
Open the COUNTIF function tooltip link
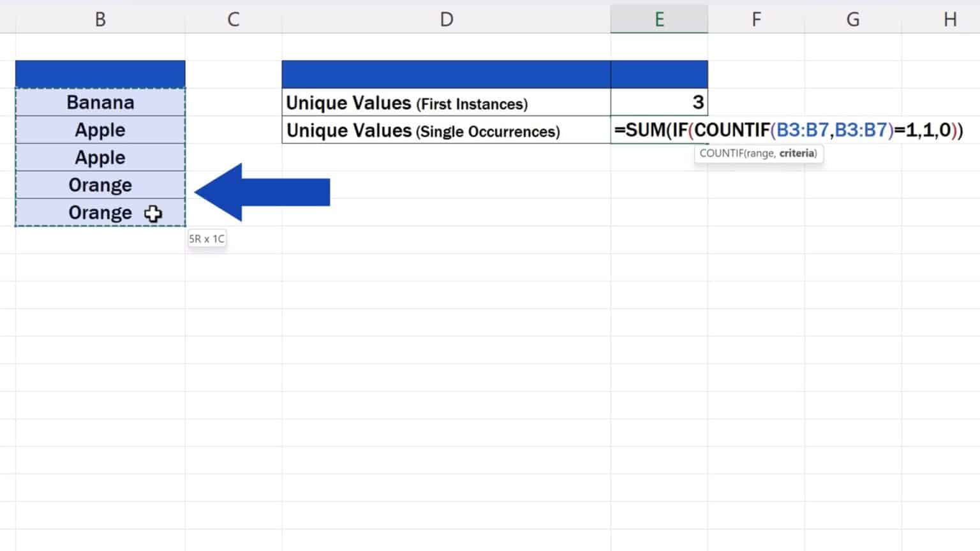point(723,153)
